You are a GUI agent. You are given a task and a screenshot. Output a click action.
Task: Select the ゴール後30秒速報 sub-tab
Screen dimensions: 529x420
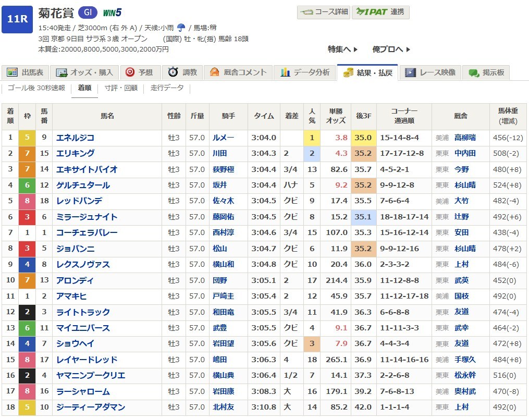(x=37, y=88)
